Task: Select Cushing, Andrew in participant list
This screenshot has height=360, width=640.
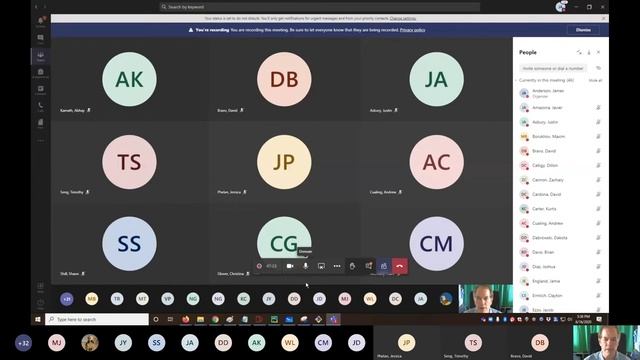Action: pos(560,223)
